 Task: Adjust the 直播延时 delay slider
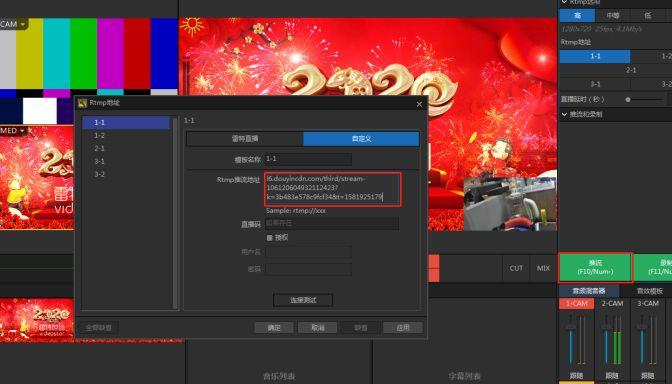628,99
